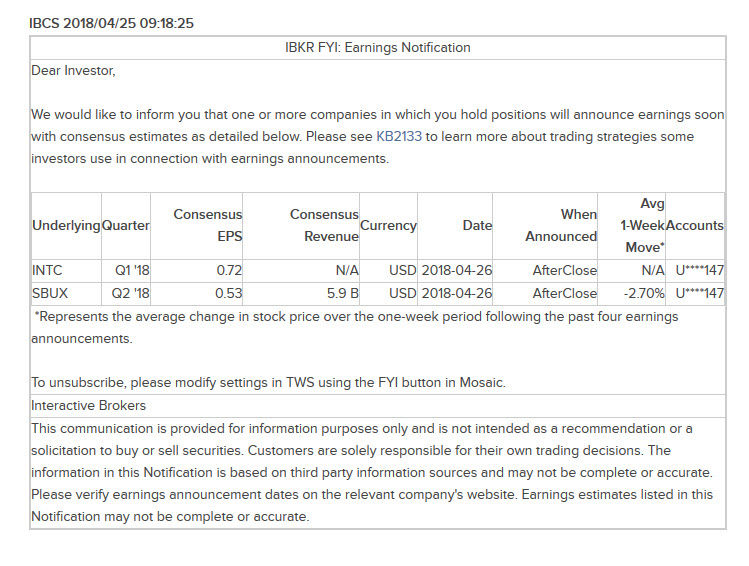Image resolution: width=749 pixels, height=566 pixels.
Task: Select the Underlying column header
Action: tap(66, 226)
